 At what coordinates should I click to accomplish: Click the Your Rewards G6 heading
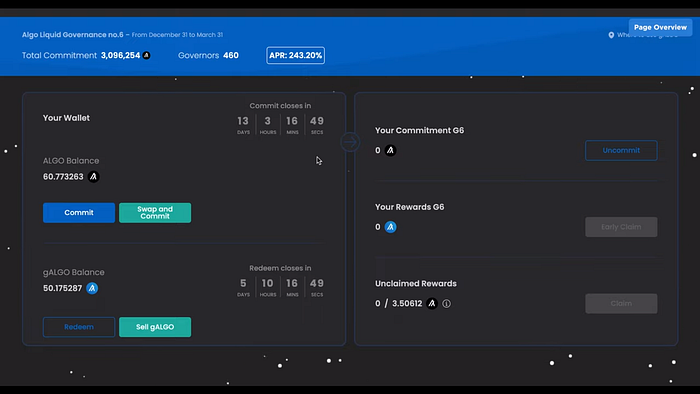[x=409, y=207]
